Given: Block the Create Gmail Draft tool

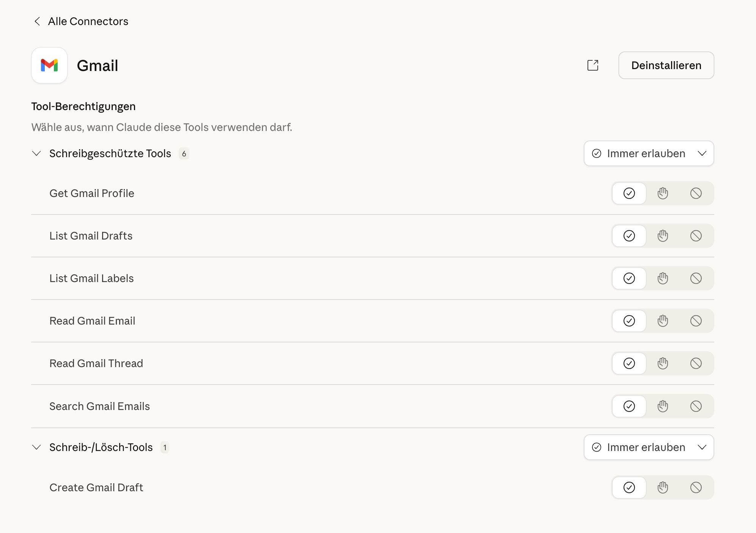Looking at the screenshot, I should click(696, 487).
